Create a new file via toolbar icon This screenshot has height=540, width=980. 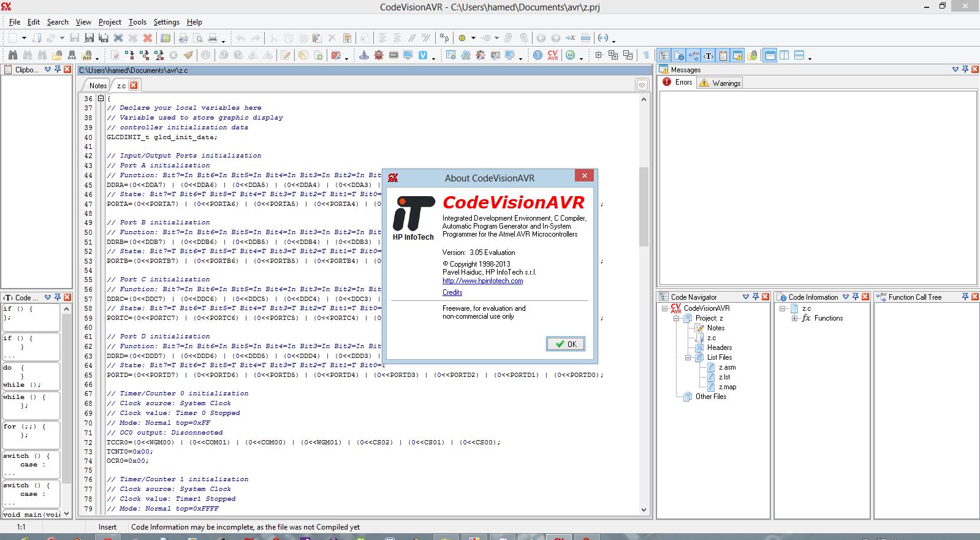[x=12, y=38]
